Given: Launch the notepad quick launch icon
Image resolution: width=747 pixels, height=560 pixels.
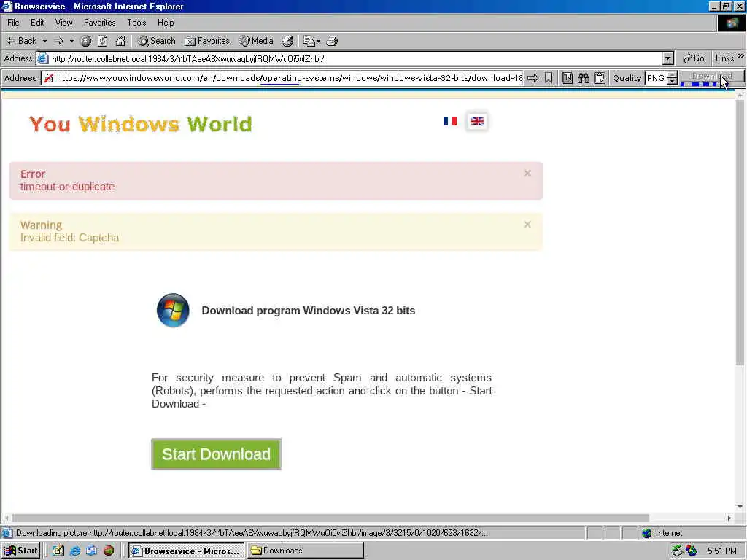Looking at the screenshot, I should pos(58,551).
